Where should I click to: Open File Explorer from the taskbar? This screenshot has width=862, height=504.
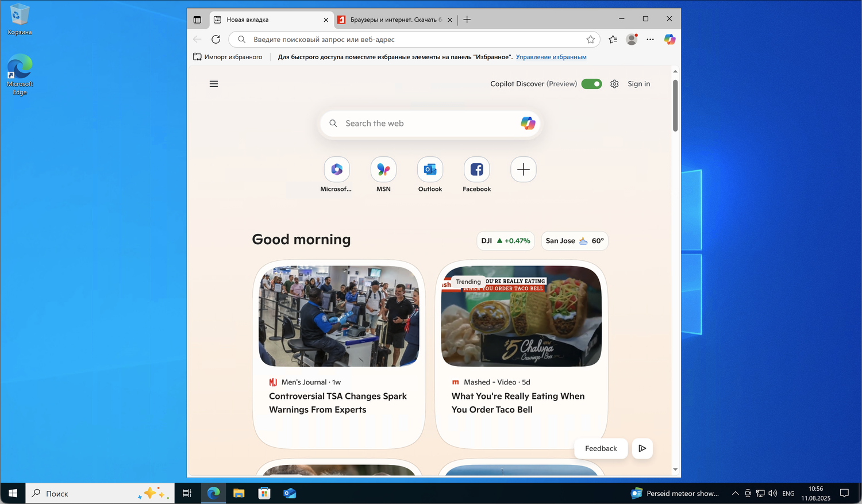point(238,493)
